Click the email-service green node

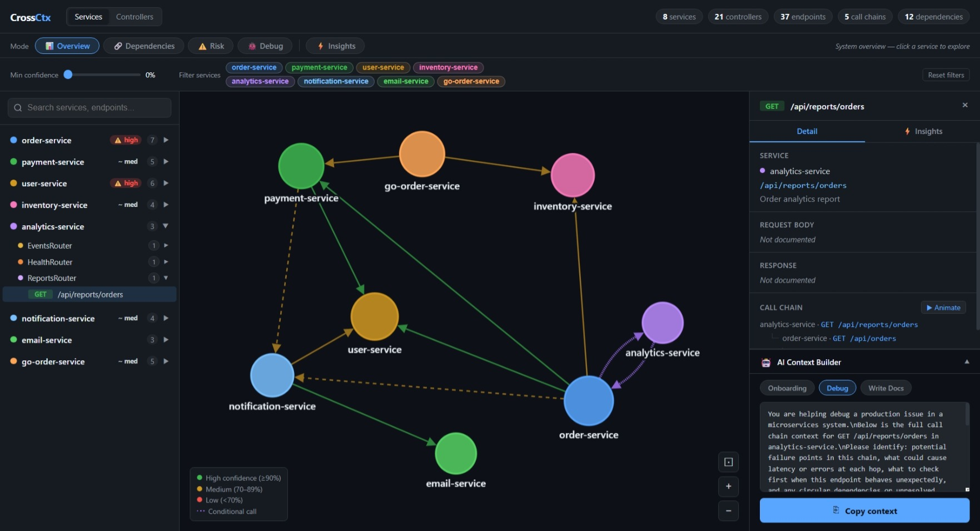click(456, 454)
